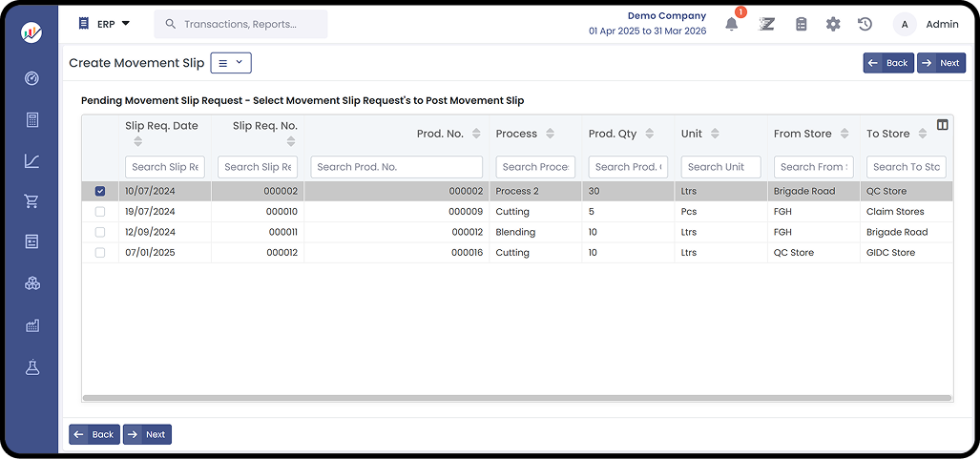Open the history clock icon
The width and height of the screenshot is (980, 459).
(865, 25)
